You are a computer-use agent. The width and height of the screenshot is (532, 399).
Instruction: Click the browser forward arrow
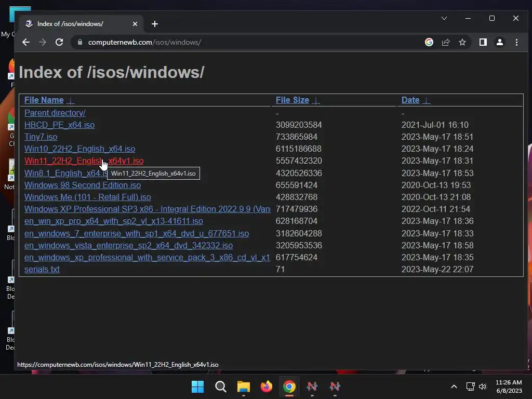[43, 42]
